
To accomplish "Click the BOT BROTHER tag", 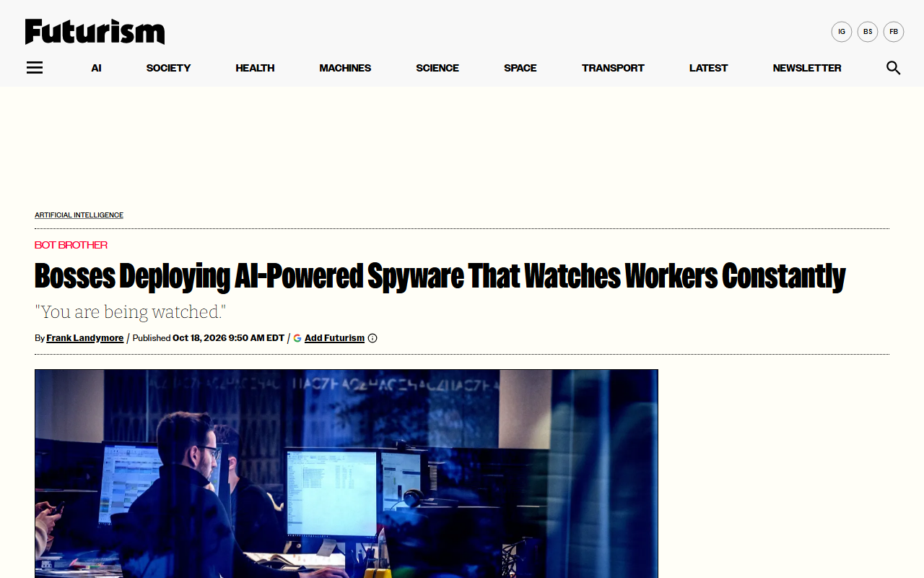I will click(x=71, y=245).
